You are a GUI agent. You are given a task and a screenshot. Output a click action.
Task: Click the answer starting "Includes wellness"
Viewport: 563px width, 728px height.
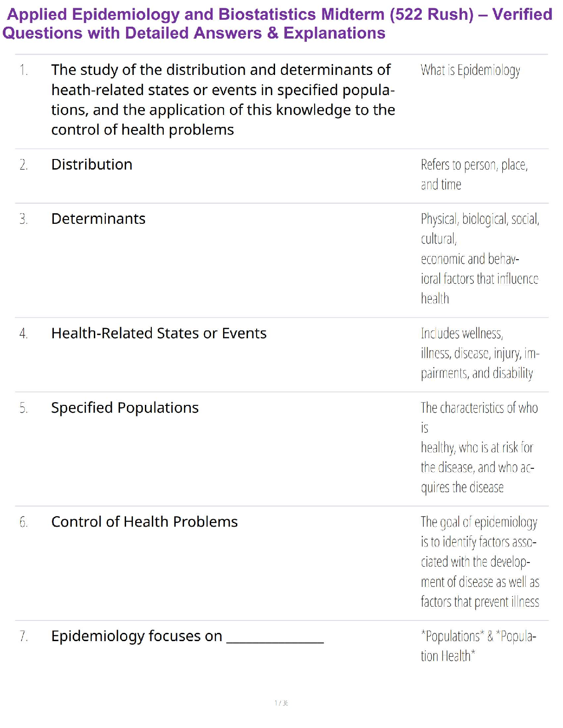[x=479, y=353]
